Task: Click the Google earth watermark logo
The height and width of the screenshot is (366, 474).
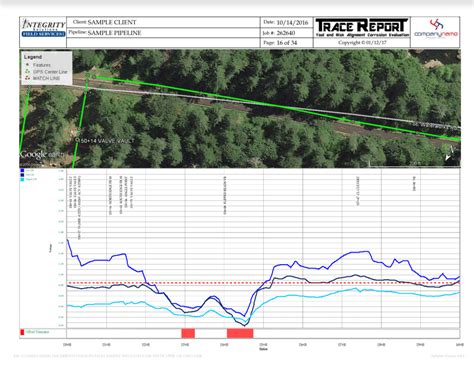Action: (41, 154)
